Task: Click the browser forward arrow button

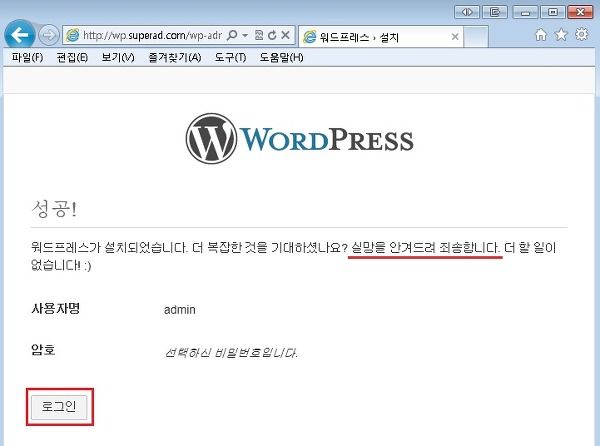Action: 49,36
